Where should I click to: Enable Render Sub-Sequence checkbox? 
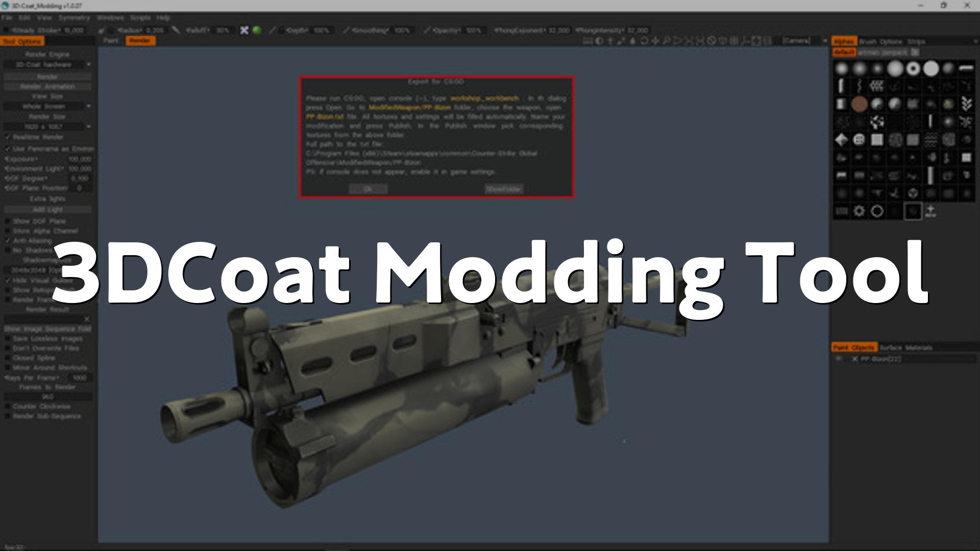pyautogui.click(x=8, y=416)
